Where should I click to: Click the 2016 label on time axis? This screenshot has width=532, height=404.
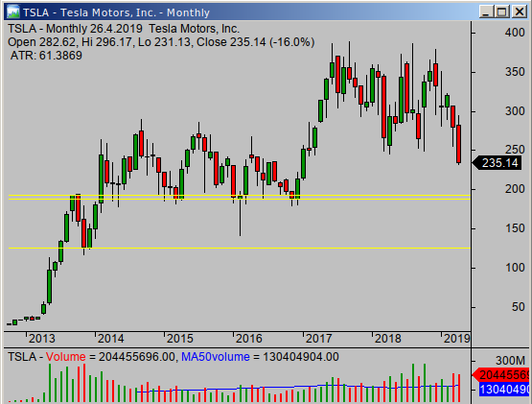pos(249,339)
